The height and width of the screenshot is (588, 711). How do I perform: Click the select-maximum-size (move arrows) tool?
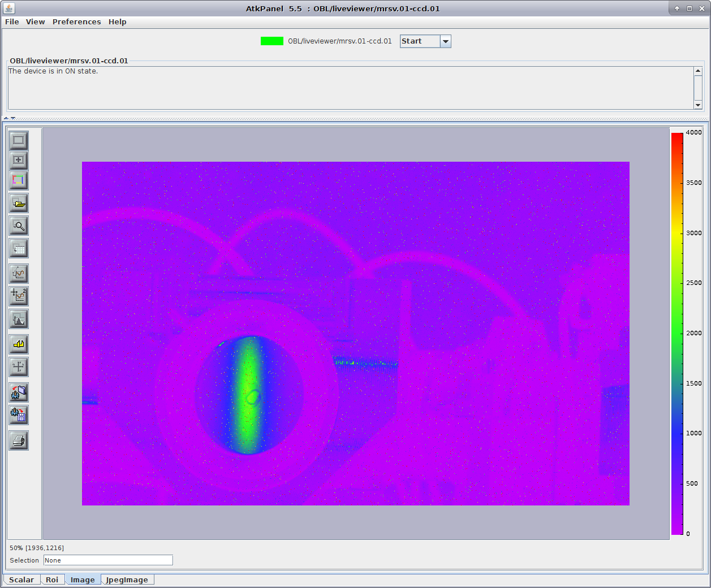click(x=19, y=160)
